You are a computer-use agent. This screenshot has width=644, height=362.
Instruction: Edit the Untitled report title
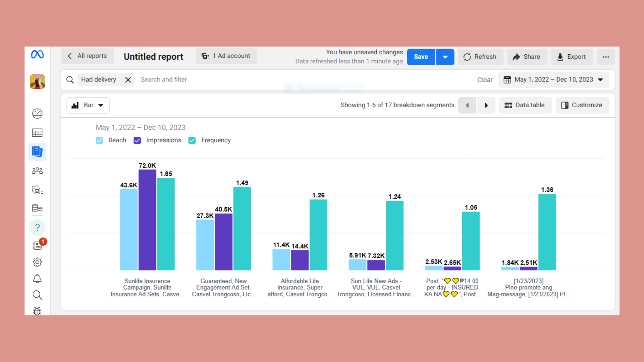(154, 57)
